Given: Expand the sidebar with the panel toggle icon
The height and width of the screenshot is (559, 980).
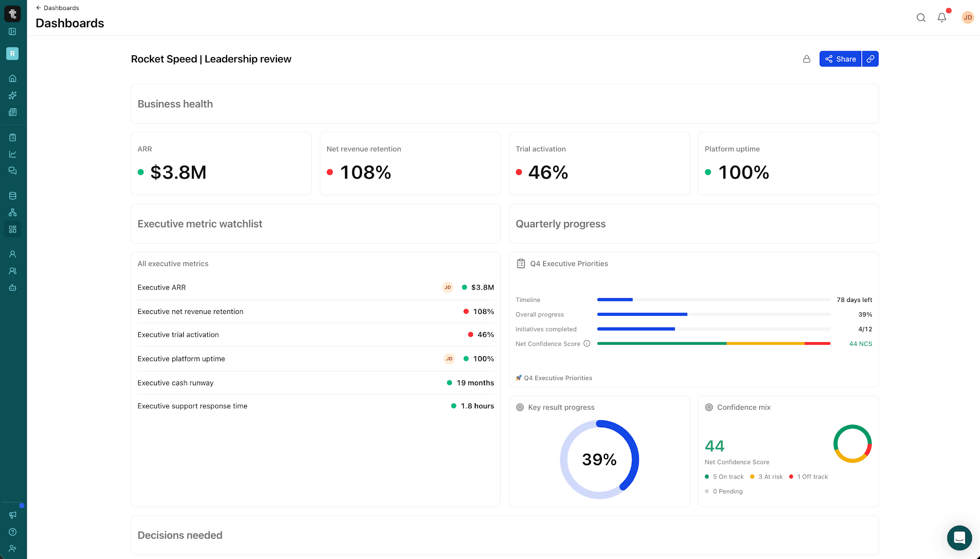Looking at the screenshot, I should [x=12, y=32].
